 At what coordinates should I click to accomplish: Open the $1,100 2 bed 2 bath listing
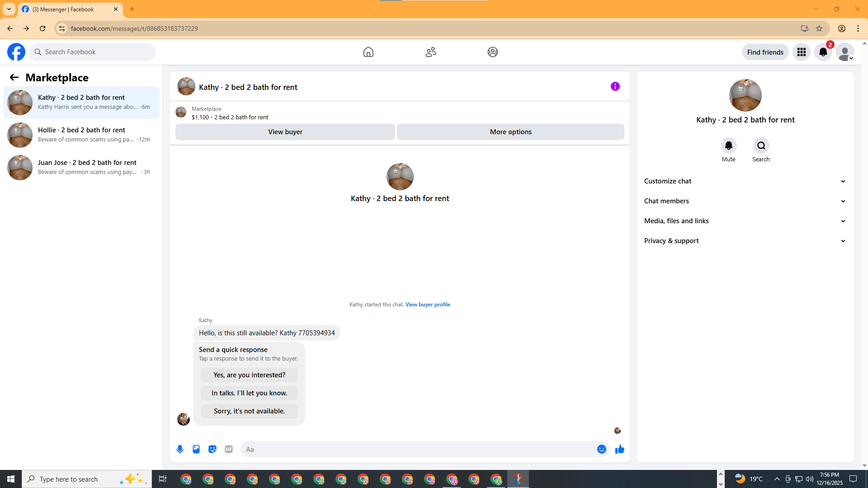point(230,117)
